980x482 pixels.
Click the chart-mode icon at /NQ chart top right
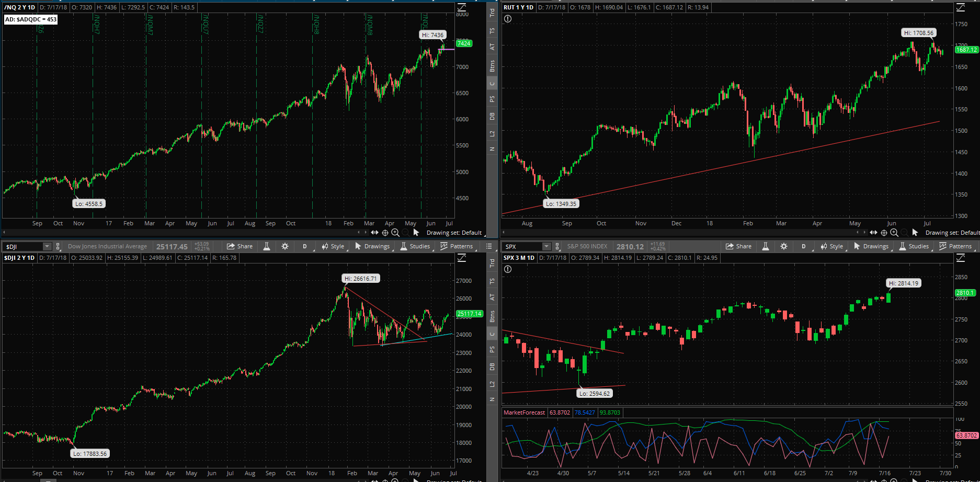(x=462, y=7)
